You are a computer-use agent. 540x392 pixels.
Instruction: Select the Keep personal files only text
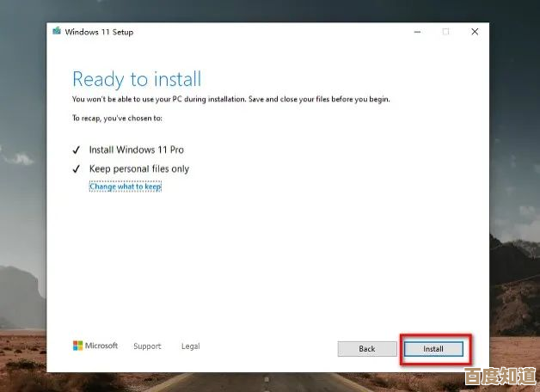[139, 169]
